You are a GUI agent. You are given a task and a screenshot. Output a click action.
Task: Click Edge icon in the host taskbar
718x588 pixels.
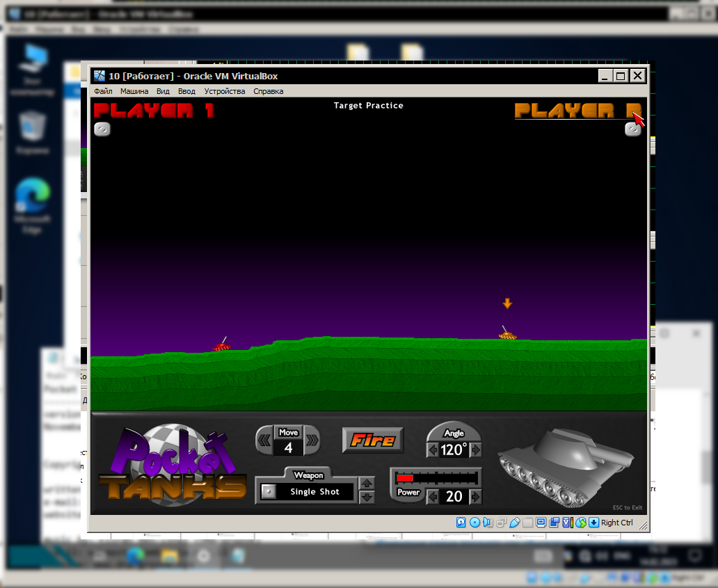coord(136,556)
